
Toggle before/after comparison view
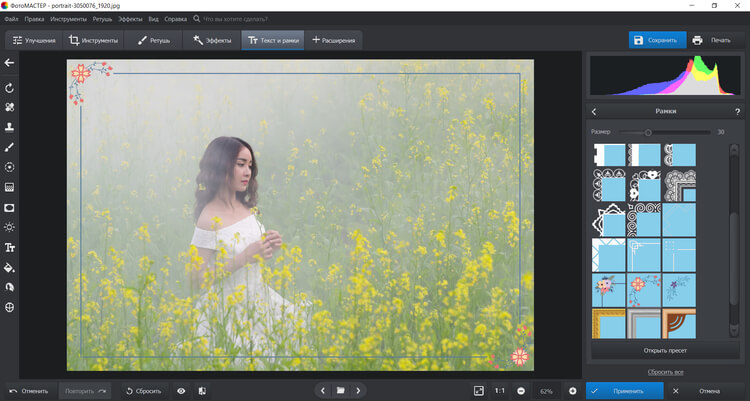pyautogui.click(x=202, y=390)
